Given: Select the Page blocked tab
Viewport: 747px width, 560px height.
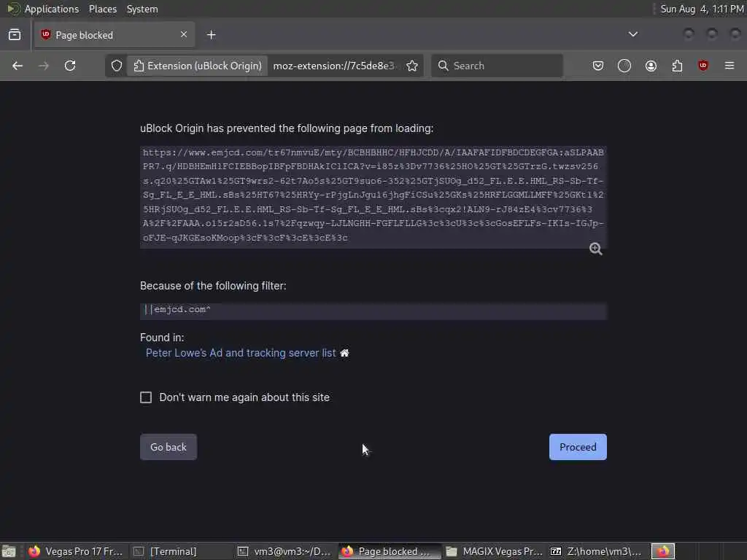Looking at the screenshot, I should 115,35.
